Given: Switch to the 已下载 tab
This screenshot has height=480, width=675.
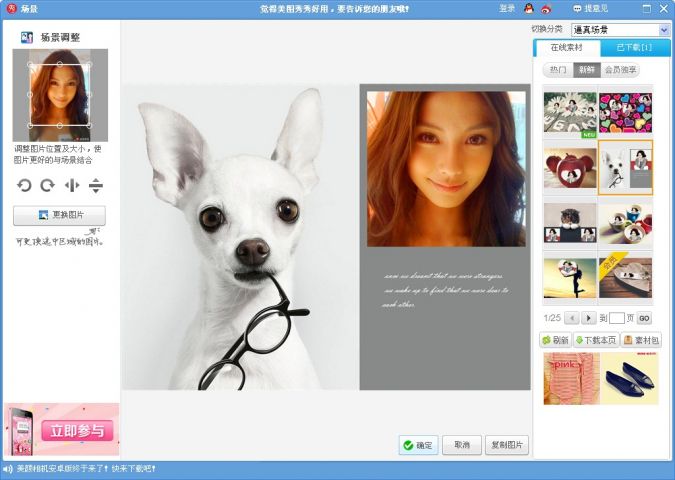Looking at the screenshot, I should (x=634, y=48).
